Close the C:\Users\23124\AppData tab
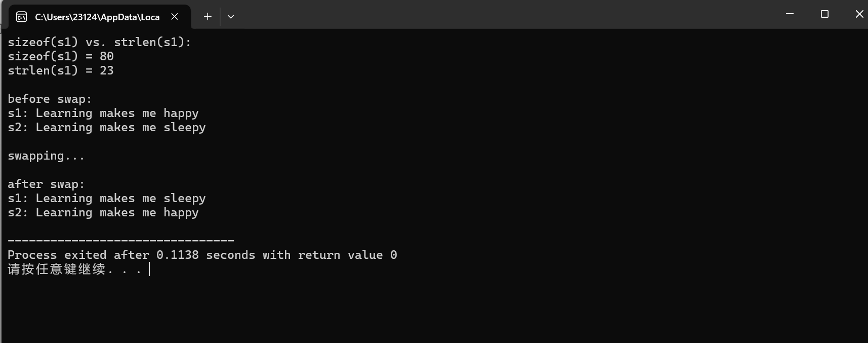 pyautogui.click(x=175, y=17)
